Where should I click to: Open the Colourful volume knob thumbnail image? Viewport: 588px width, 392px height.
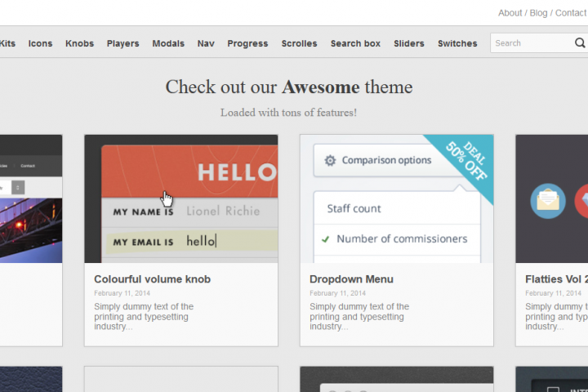[181, 198]
